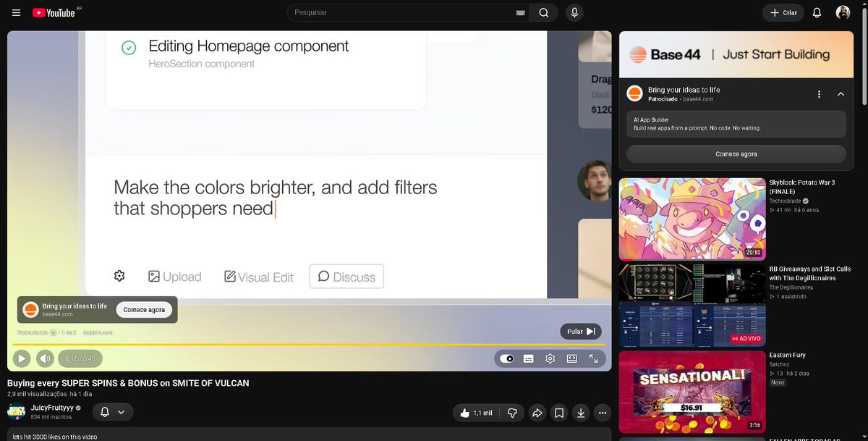Expand subscription options chevron
This screenshot has width=868, height=441.
(121, 412)
